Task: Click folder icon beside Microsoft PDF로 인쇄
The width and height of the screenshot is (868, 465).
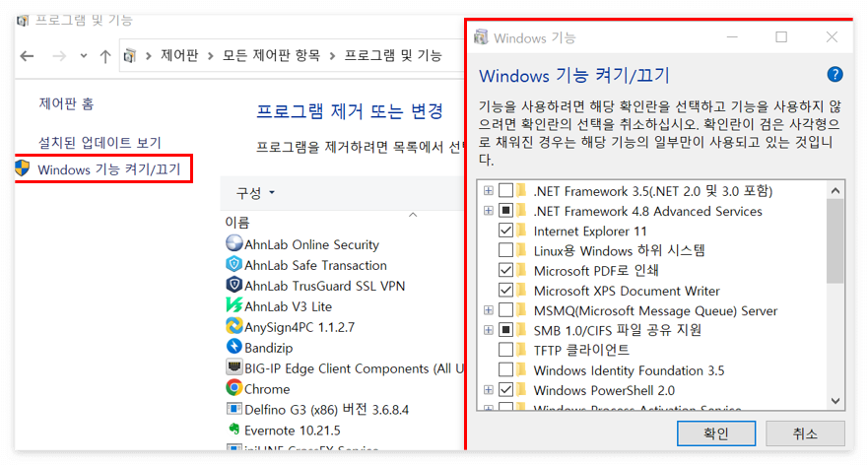Action: [x=521, y=270]
